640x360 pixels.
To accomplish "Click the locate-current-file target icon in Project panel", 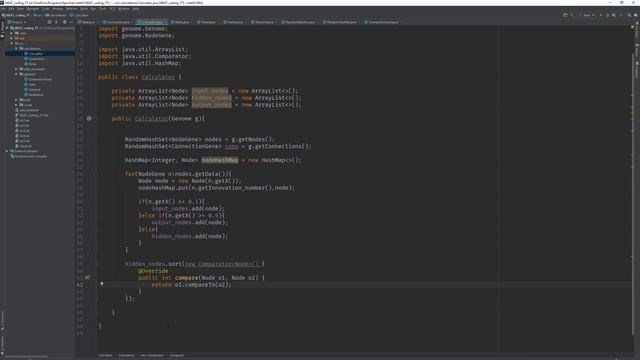I will click(x=50, y=22).
